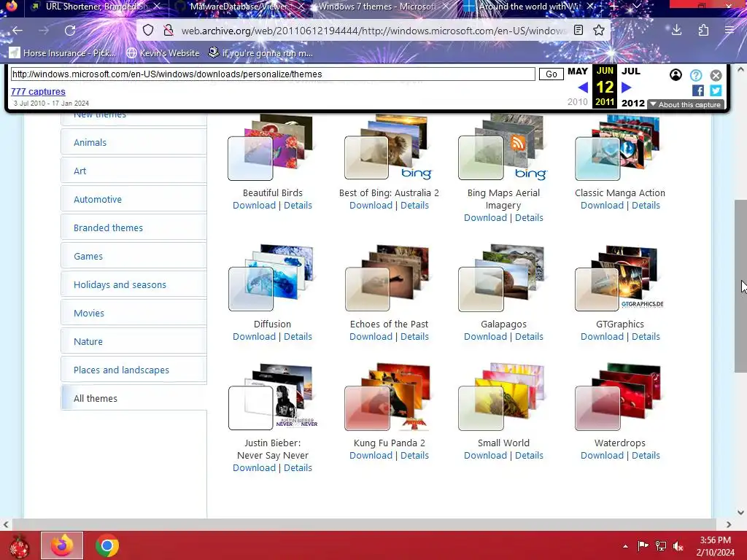Image resolution: width=747 pixels, height=560 pixels.
Task: View Details for Classic Manga Action
Action: click(x=646, y=205)
